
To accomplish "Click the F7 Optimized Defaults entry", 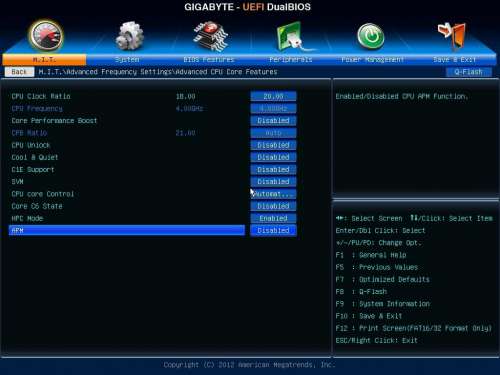I will (382, 279).
